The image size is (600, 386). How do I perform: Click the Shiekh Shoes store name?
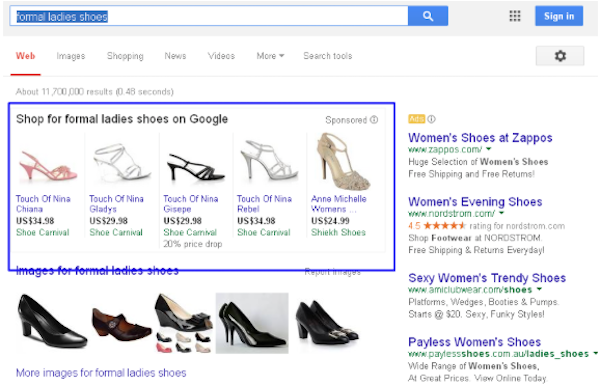[338, 232]
